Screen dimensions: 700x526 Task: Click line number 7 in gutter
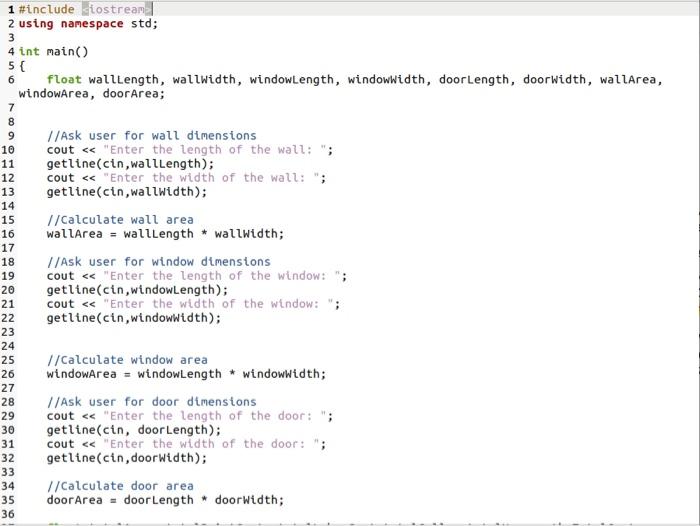[11, 108]
